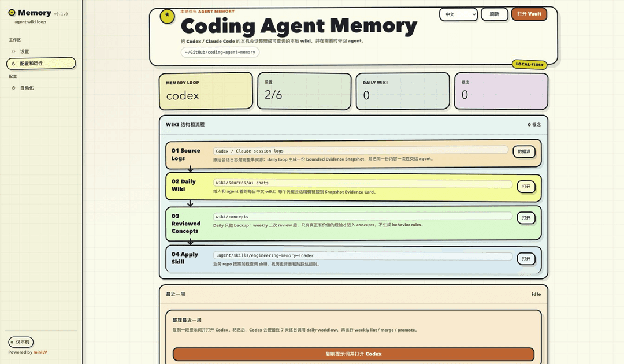This screenshot has width=624, height=364.
Task: Click the agent wiki loop subtitle
Action: [x=30, y=22]
